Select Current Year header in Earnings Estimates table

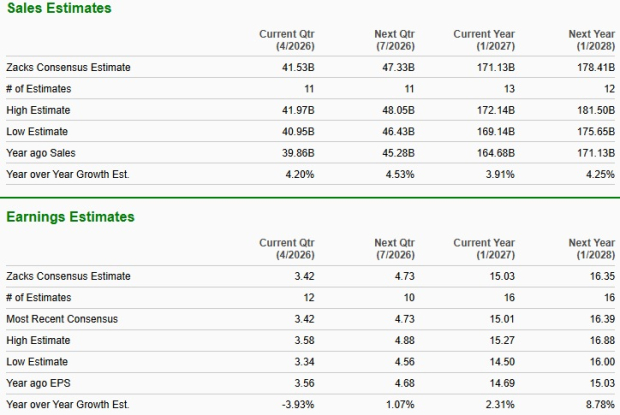click(484, 249)
